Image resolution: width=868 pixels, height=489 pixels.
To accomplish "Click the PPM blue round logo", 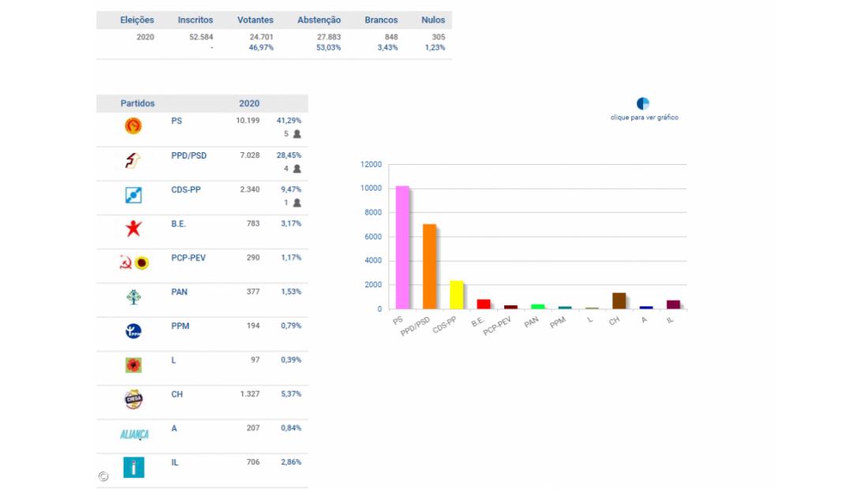I will (134, 332).
